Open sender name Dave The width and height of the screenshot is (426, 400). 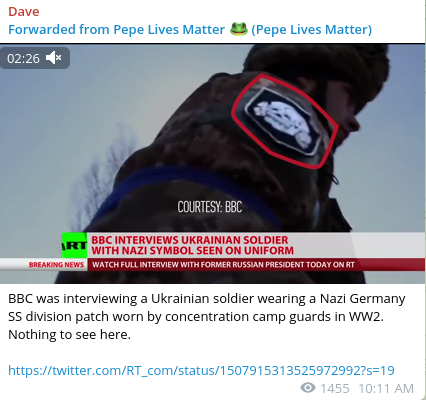[x=24, y=12]
